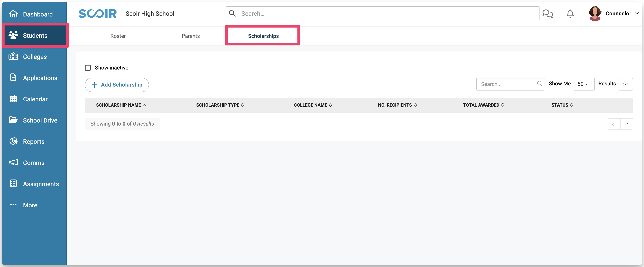The width and height of the screenshot is (644, 267).
Task: Click the scholarship table search field
Action: pyautogui.click(x=508, y=84)
